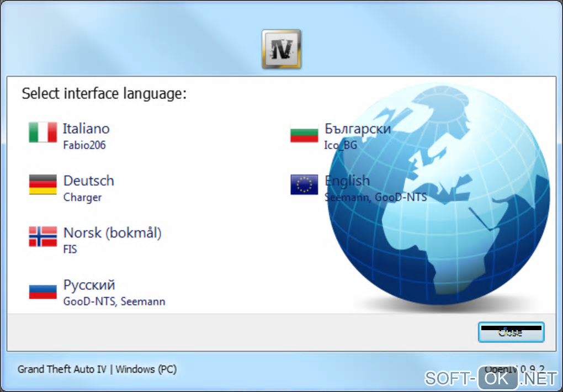
Task: Click translator credit GooD-NTS, Seemann
Action: pyautogui.click(x=114, y=301)
